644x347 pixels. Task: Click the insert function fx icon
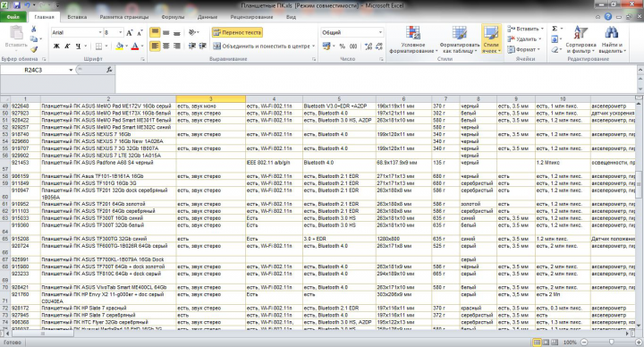pos(109,70)
